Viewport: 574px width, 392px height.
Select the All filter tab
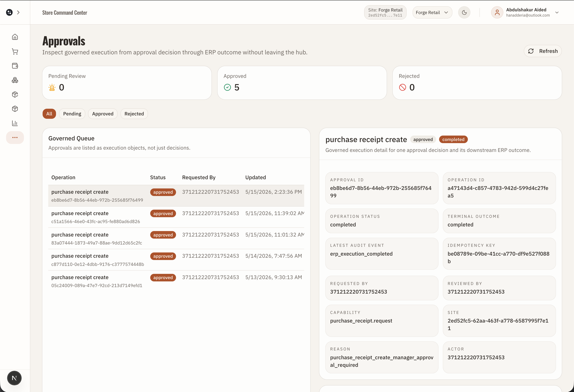click(x=49, y=114)
